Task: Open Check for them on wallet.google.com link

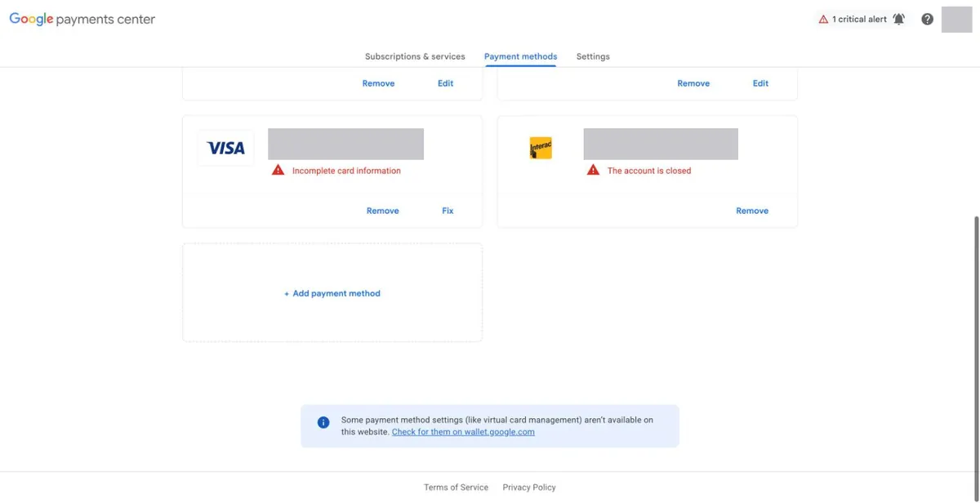Action: (463, 432)
